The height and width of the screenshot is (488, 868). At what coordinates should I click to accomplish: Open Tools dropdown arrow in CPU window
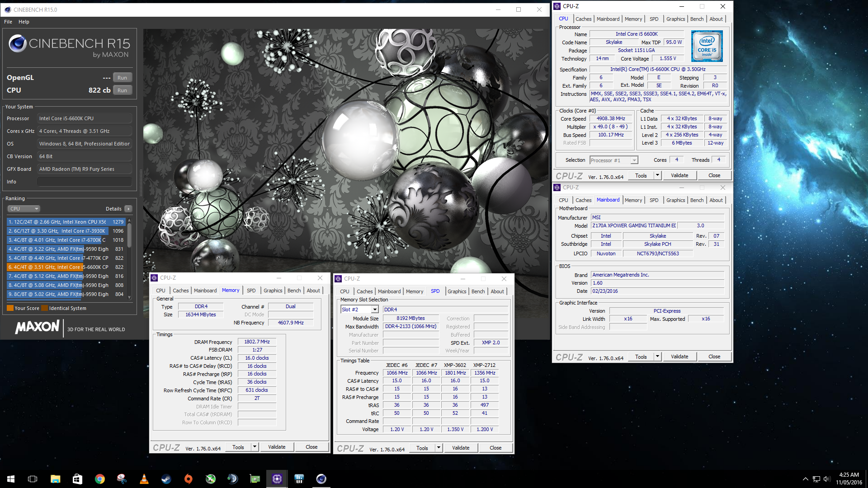657,175
